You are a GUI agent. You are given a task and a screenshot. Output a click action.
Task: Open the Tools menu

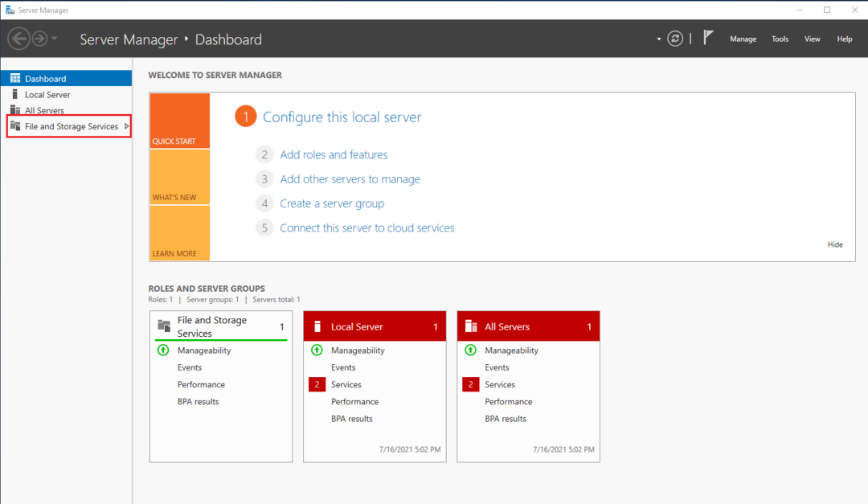point(780,39)
